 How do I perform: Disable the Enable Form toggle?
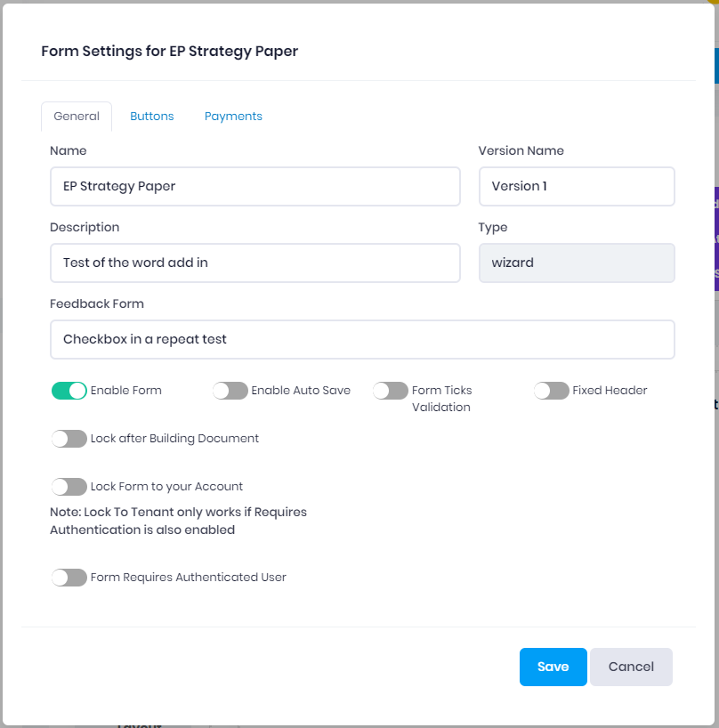[x=69, y=391]
